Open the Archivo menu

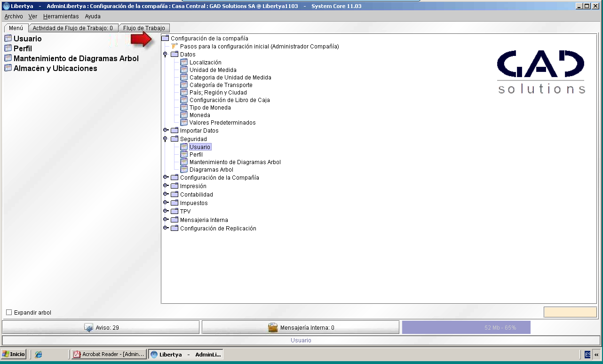coord(14,16)
